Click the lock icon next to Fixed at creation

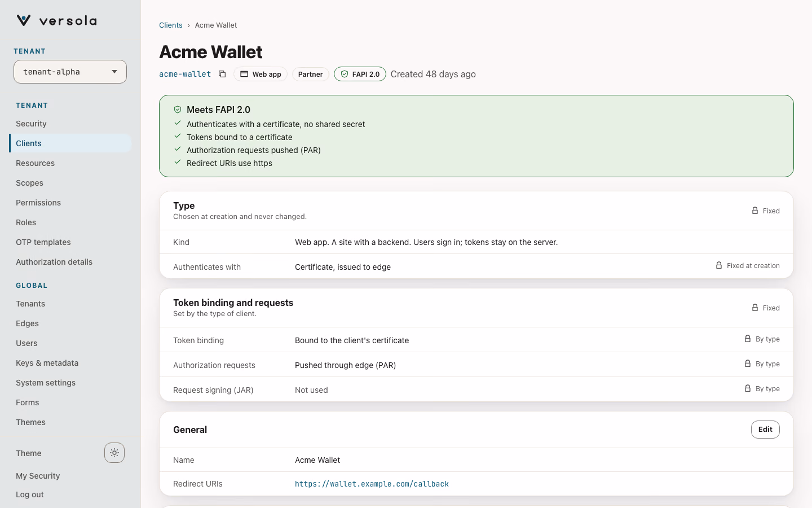pyautogui.click(x=719, y=265)
